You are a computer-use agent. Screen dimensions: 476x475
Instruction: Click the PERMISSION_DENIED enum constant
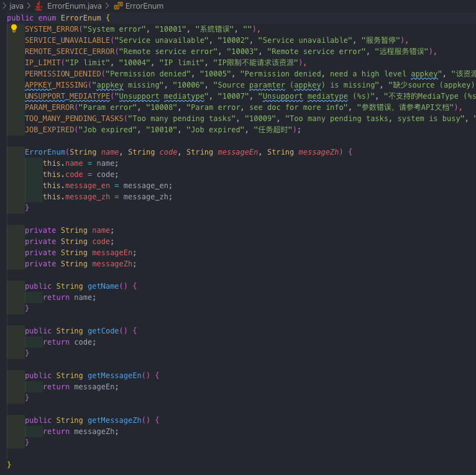(63, 74)
